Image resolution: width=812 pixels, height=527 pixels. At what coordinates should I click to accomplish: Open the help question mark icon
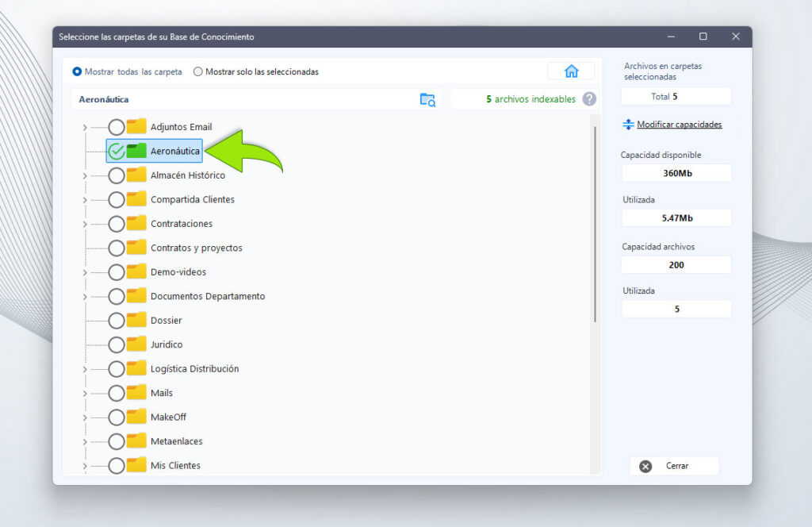[x=589, y=99]
